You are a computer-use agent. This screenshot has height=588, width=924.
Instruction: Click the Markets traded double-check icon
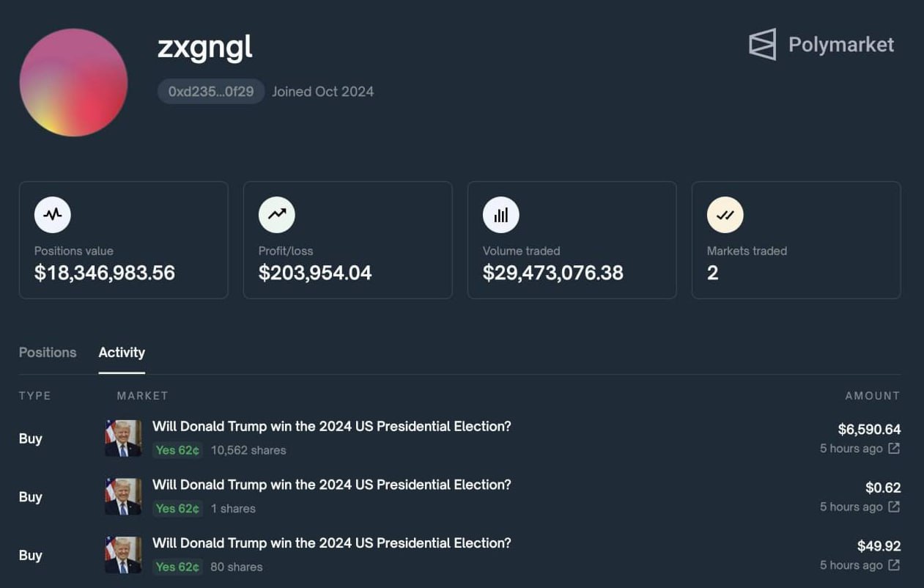point(725,215)
